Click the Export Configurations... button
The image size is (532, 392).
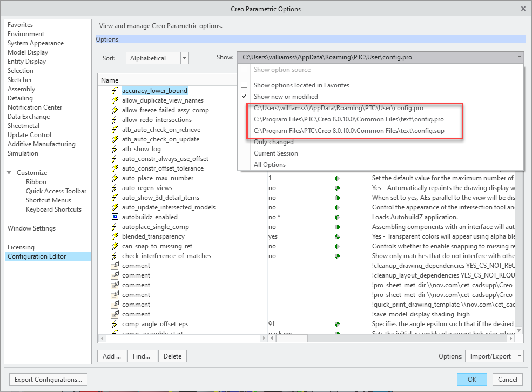(49, 380)
